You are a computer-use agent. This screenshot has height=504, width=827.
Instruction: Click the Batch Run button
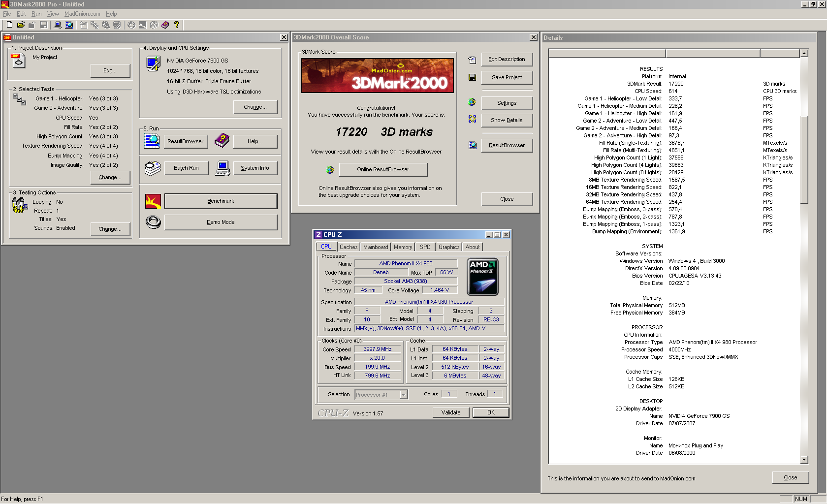tap(186, 168)
